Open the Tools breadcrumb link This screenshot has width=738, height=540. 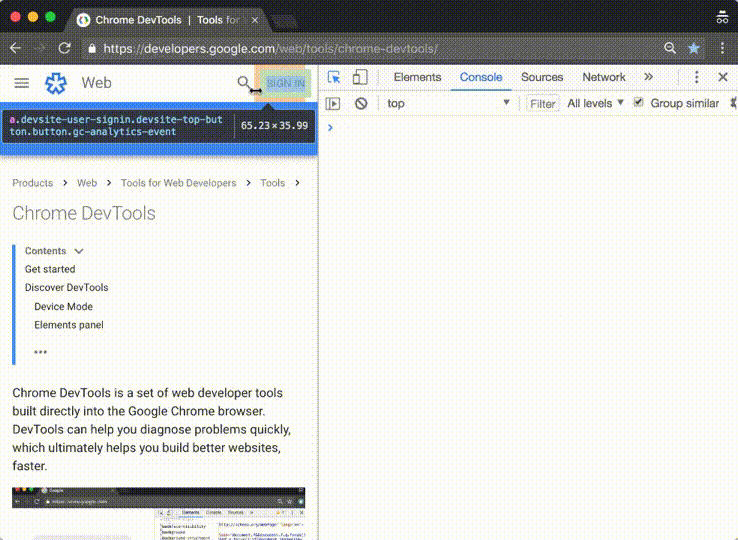pos(273,183)
